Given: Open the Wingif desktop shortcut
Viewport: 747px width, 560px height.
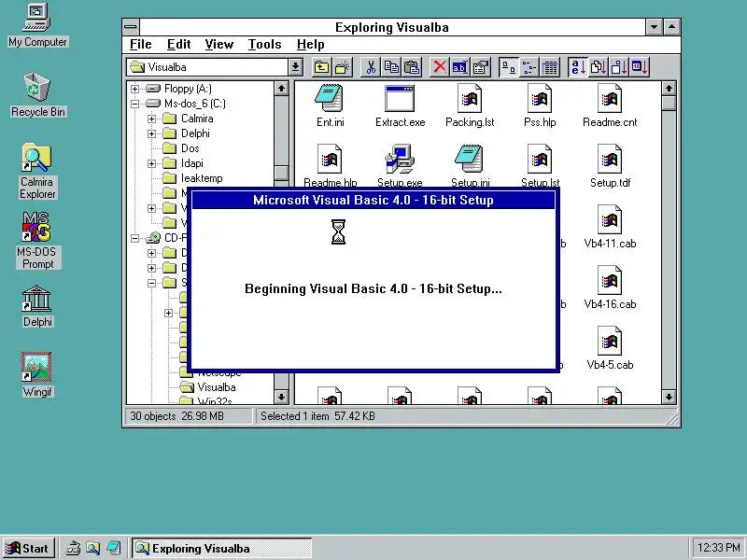Looking at the screenshot, I should 37,375.
